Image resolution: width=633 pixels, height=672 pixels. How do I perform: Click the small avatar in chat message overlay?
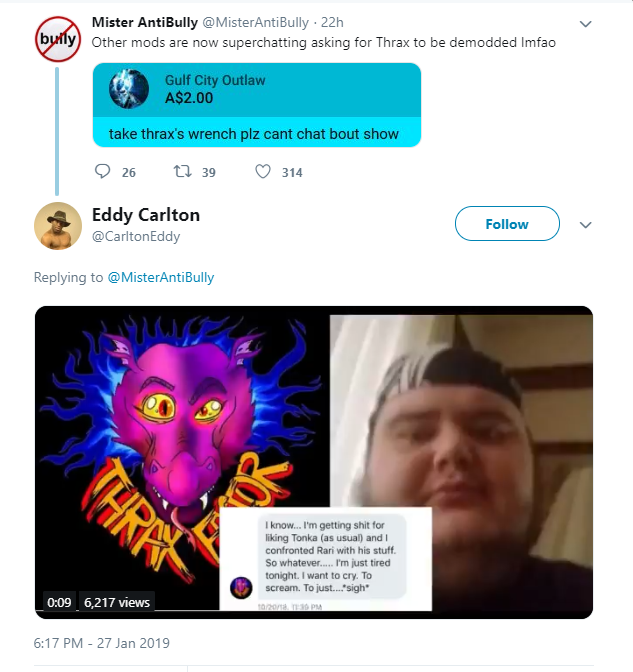point(241,588)
